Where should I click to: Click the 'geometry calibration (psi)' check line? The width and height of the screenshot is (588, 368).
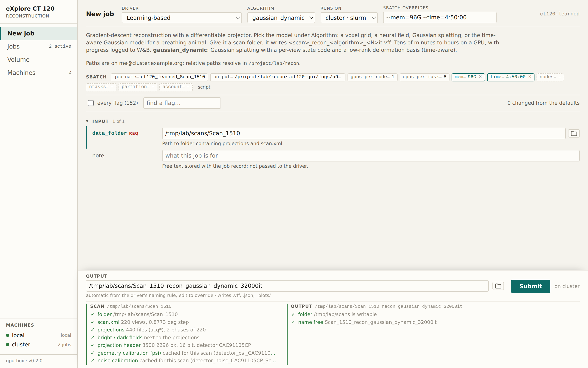click(x=183, y=353)
